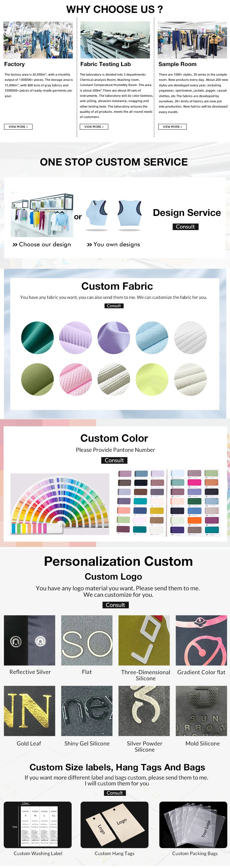This screenshot has width=230, height=868.
Task: Select the Reflective Silver logo sample
Action: click(x=29, y=640)
